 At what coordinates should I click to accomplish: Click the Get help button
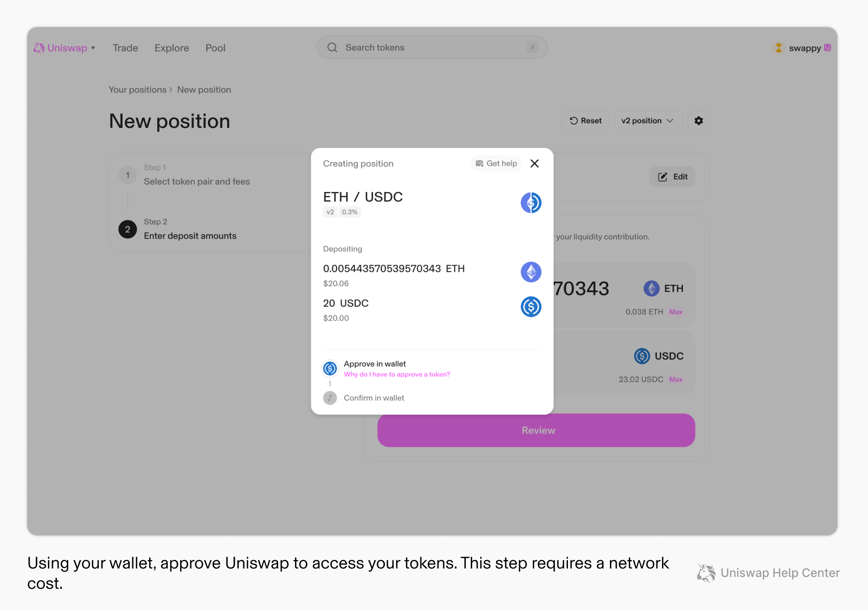click(x=496, y=164)
